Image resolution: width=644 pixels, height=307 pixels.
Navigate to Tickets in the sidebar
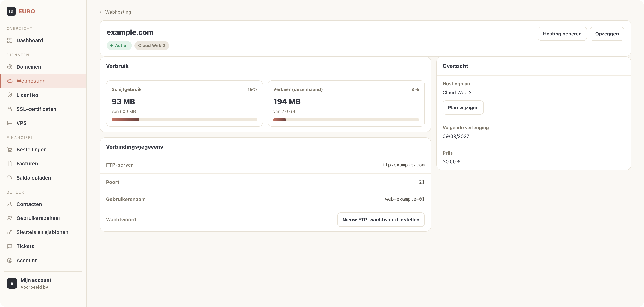pyautogui.click(x=43, y=246)
